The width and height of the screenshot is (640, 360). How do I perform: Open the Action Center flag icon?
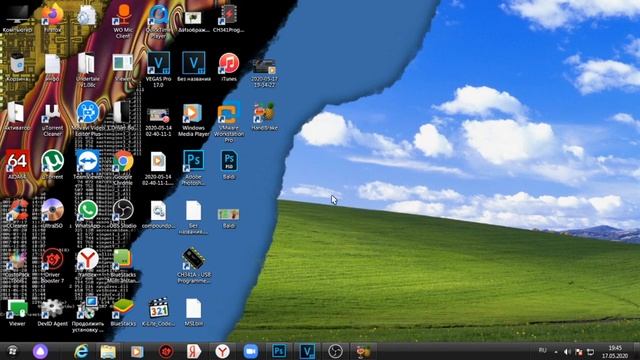(578, 351)
